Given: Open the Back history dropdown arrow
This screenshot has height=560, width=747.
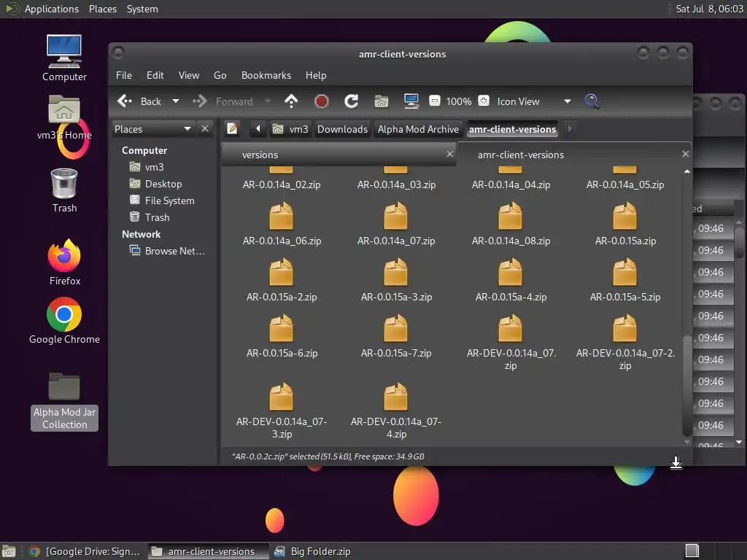Looking at the screenshot, I should pos(176,101).
